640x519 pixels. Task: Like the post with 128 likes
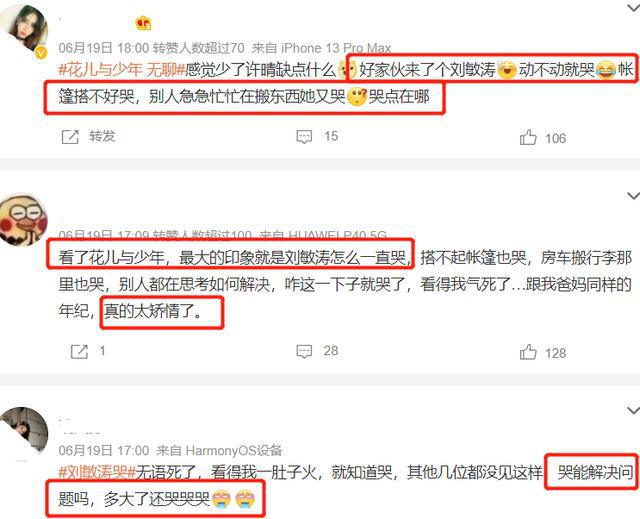[528, 352]
